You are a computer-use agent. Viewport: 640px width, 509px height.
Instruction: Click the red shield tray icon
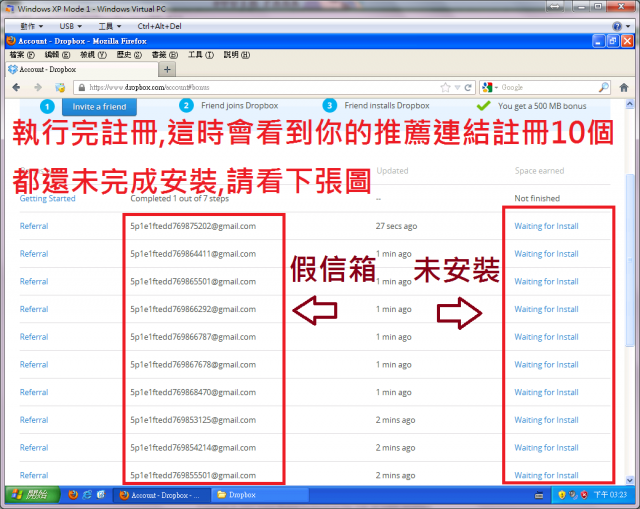tap(584, 495)
